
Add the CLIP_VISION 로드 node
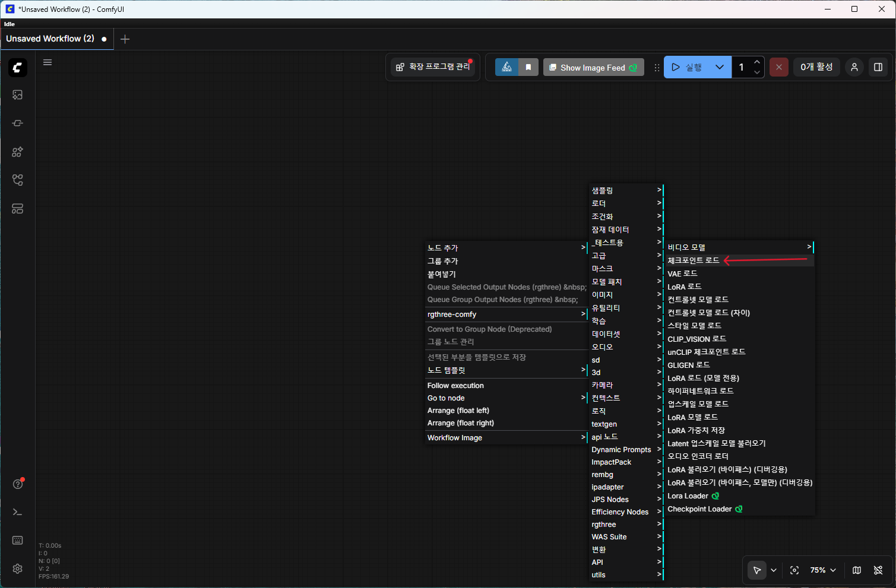(739, 339)
